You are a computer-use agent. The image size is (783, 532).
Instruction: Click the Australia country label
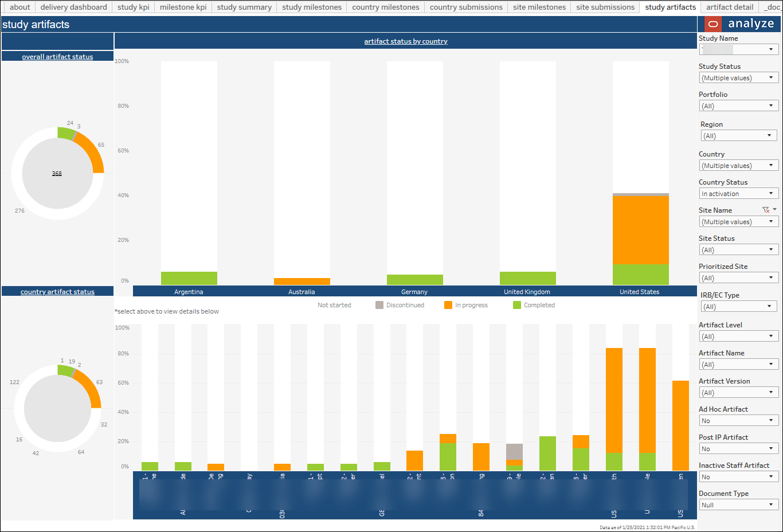click(302, 292)
